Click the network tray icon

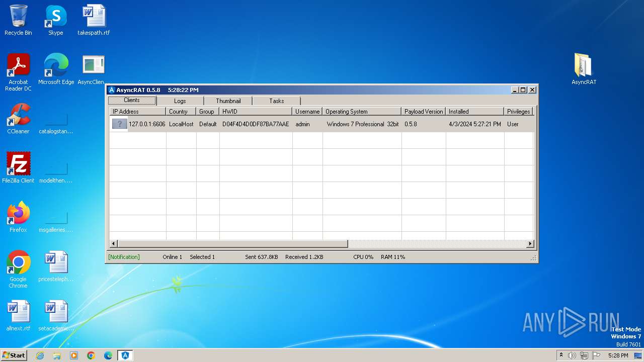click(584, 355)
